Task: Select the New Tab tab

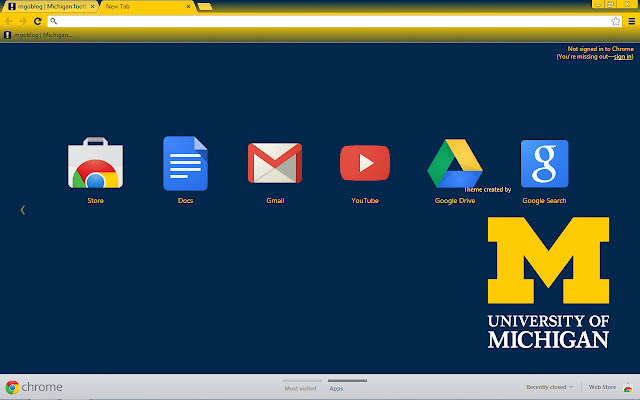Action: tap(147, 7)
